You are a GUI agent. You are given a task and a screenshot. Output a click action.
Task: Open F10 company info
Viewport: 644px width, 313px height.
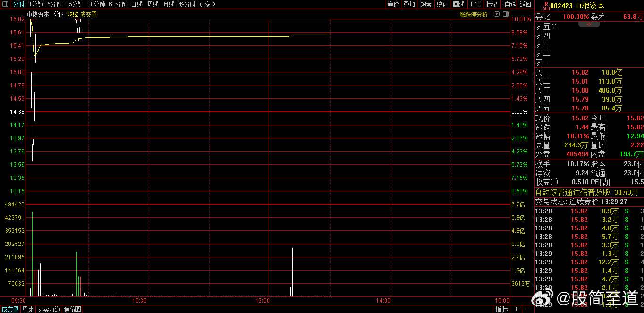tap(476, 4)
